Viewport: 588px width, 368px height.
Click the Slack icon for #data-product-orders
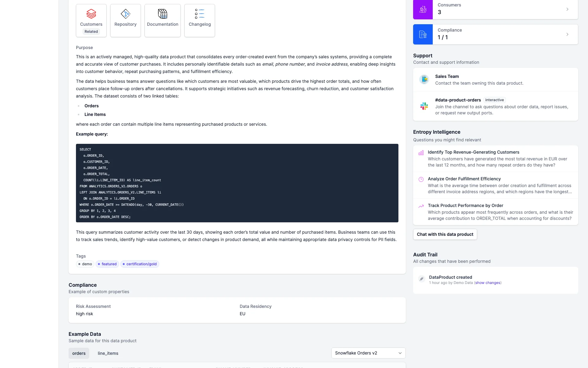pyautogui.click(x=424, y=106)
